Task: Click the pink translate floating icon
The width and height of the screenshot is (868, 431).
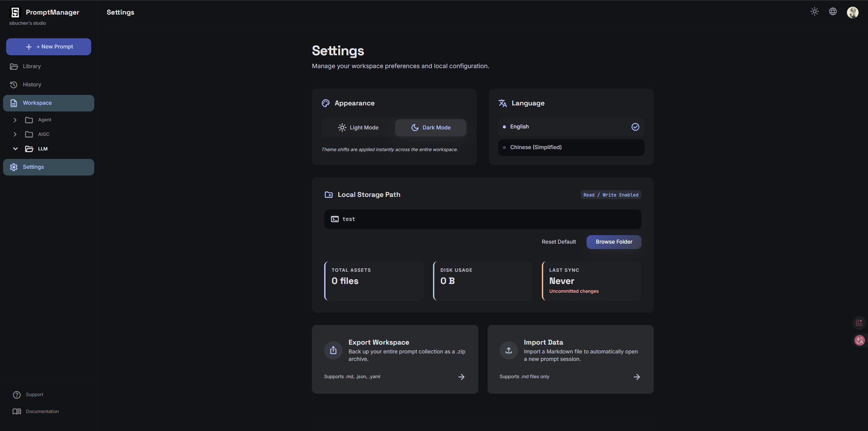Action: click(859, 340)
